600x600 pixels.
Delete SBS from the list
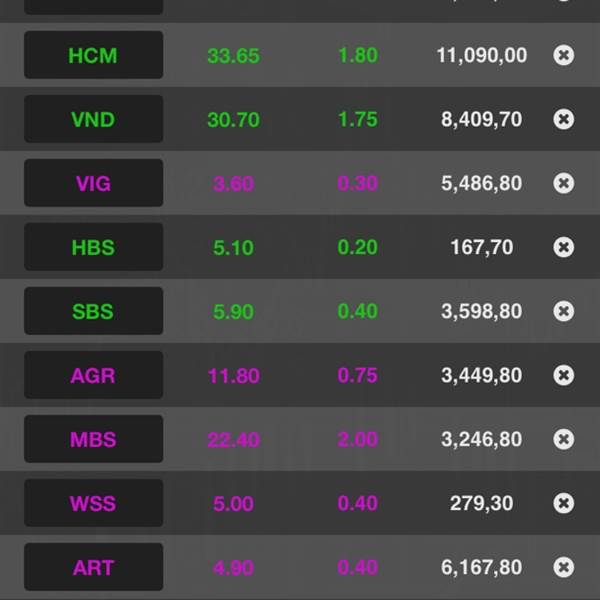pos(563,311)
